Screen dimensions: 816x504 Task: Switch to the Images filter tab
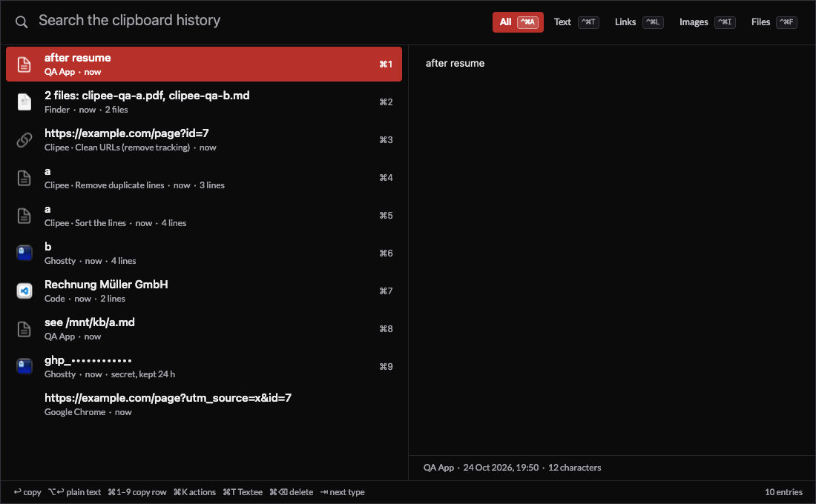707,21
